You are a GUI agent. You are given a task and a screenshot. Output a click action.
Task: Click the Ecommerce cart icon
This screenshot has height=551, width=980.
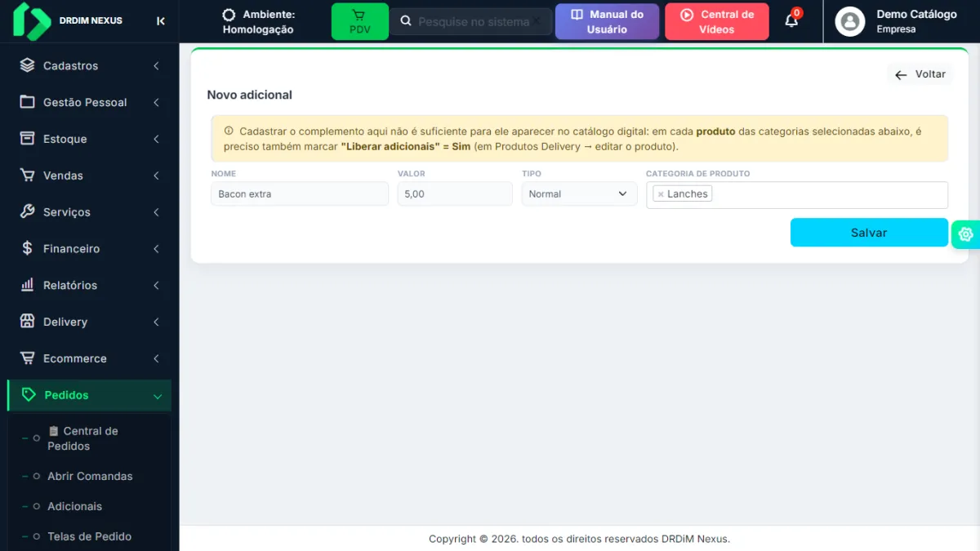(28, 358)
